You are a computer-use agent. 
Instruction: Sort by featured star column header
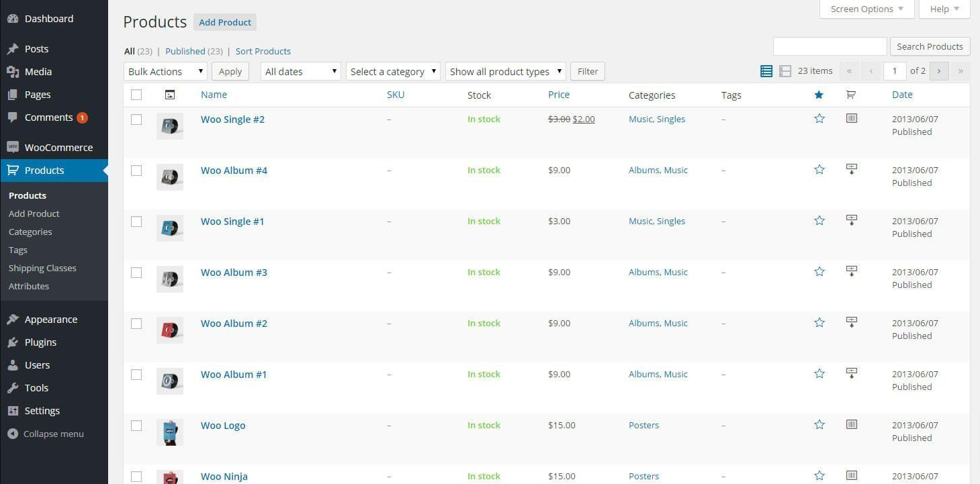click(818, 95)
